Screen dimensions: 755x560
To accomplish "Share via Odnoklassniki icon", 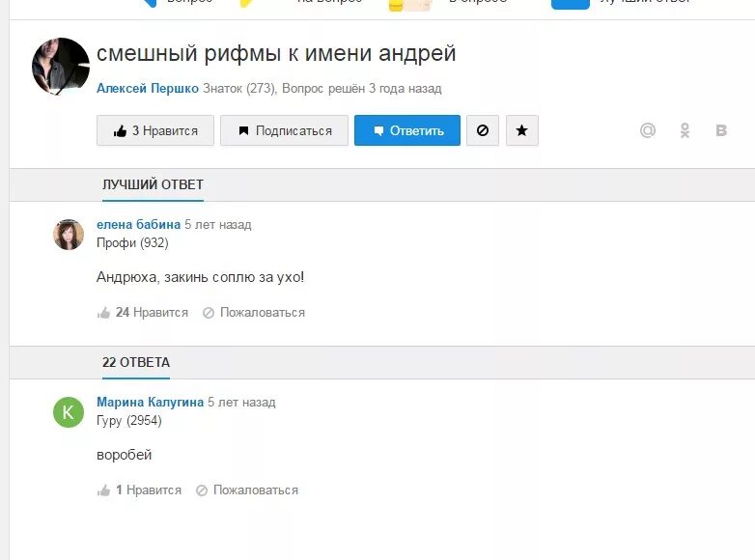I will (x=685, y=130).
